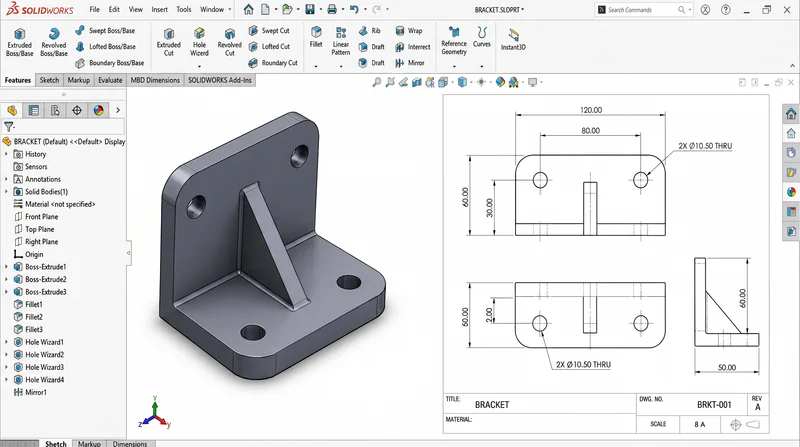Select the Intersect tool
This screenshot has width=800, height=447.
click(413, 47)
